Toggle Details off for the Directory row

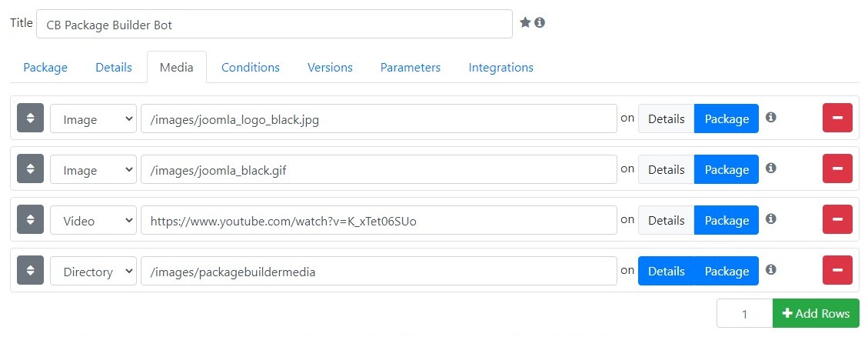tap(666, 271)
